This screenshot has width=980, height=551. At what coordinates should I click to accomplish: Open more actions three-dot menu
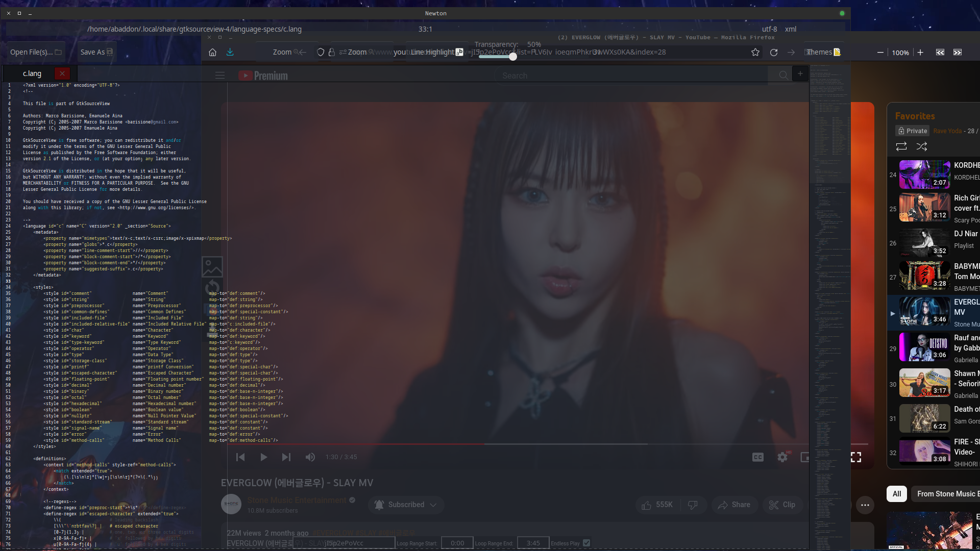tap(865, 505)
